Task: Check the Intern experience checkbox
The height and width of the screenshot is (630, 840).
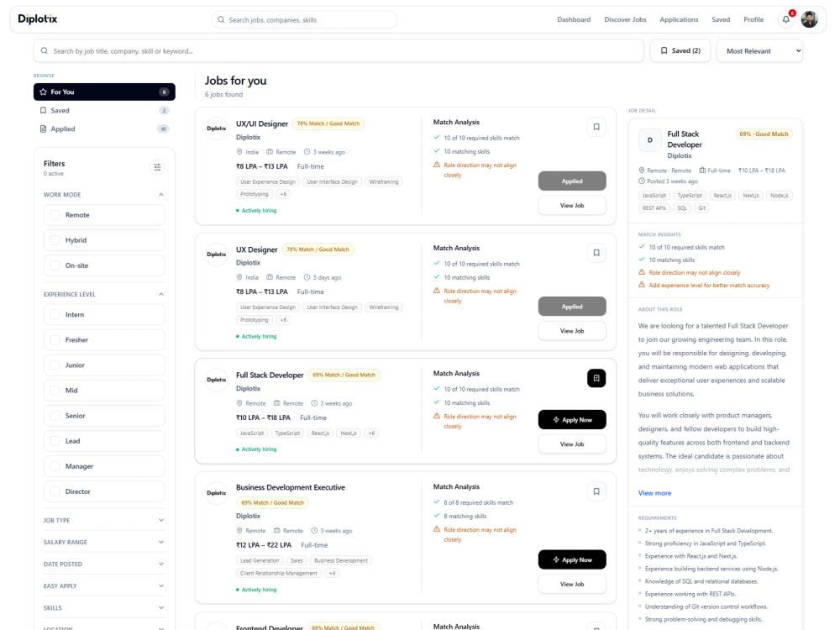Action: [x=55, y=314]
